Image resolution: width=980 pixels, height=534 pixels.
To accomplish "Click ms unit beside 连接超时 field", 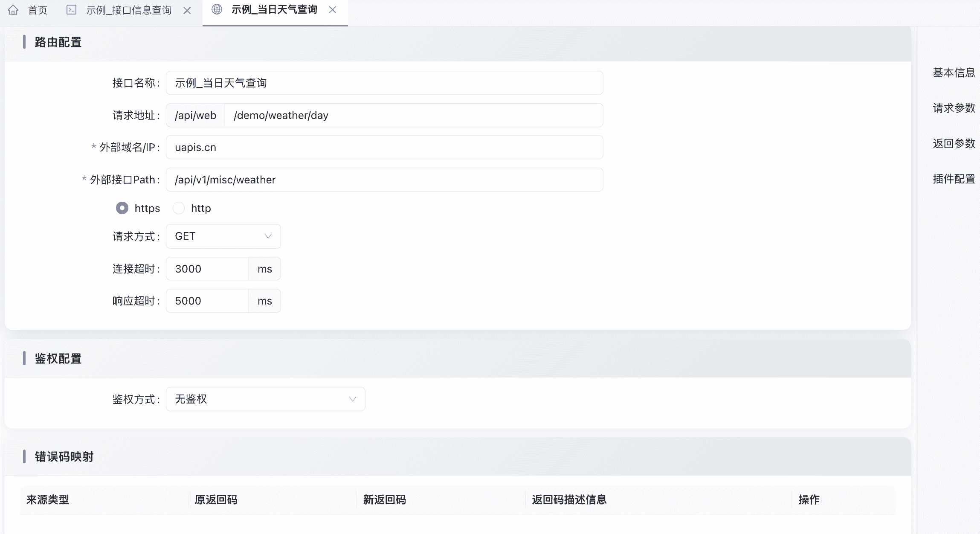I will coord(265,269).
